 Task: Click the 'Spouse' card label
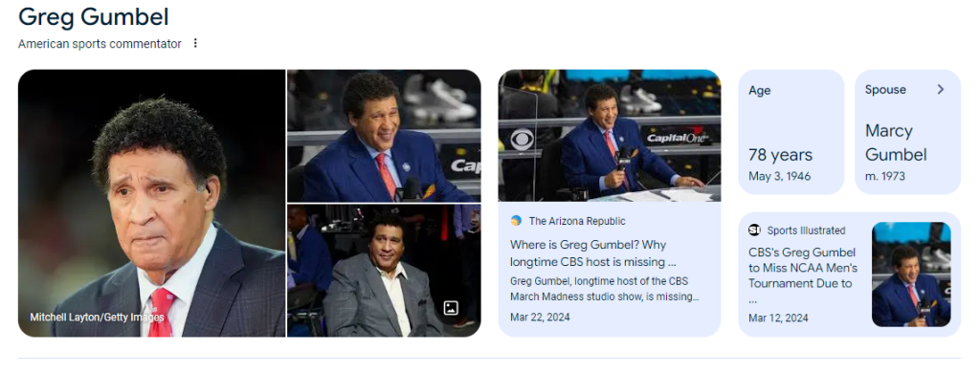pyautogui.click(x=885, y=90)
